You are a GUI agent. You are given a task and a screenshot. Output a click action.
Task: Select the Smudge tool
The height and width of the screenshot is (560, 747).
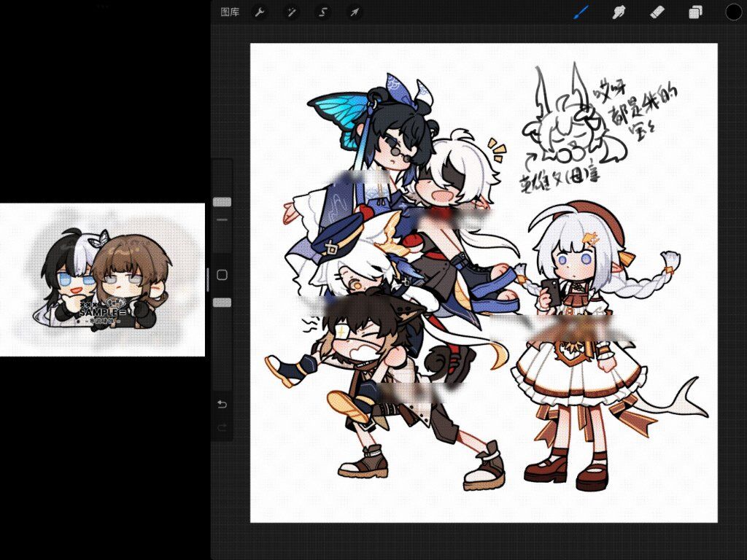tap(619, 12)
